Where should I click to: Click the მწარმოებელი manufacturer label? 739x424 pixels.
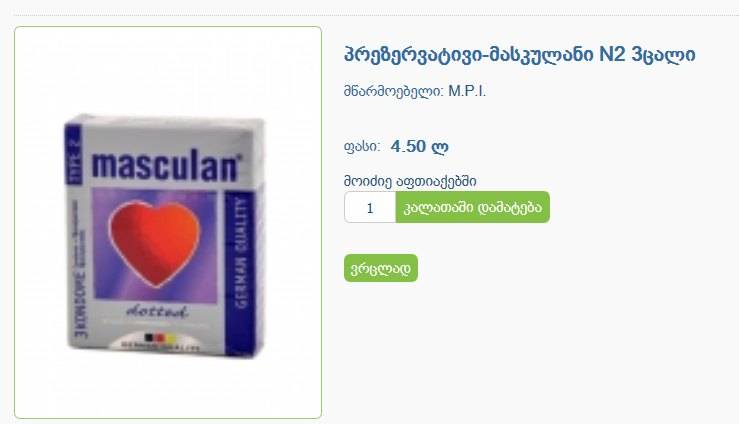point(394,91)
